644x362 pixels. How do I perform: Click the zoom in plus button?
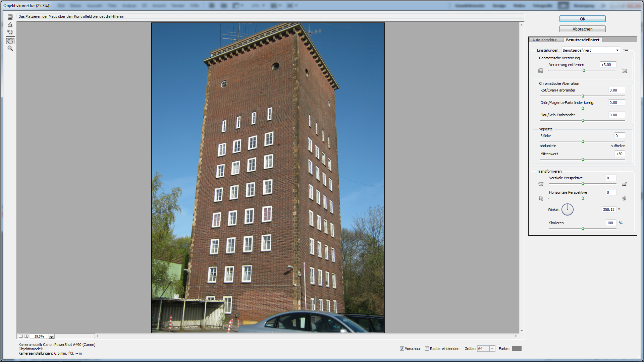click(26, 336)
